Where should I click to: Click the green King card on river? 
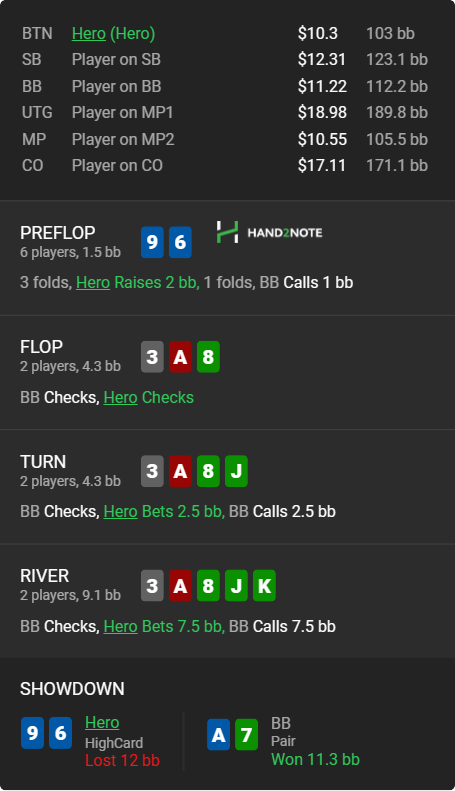pyautogui.click(x=264, y=586)
